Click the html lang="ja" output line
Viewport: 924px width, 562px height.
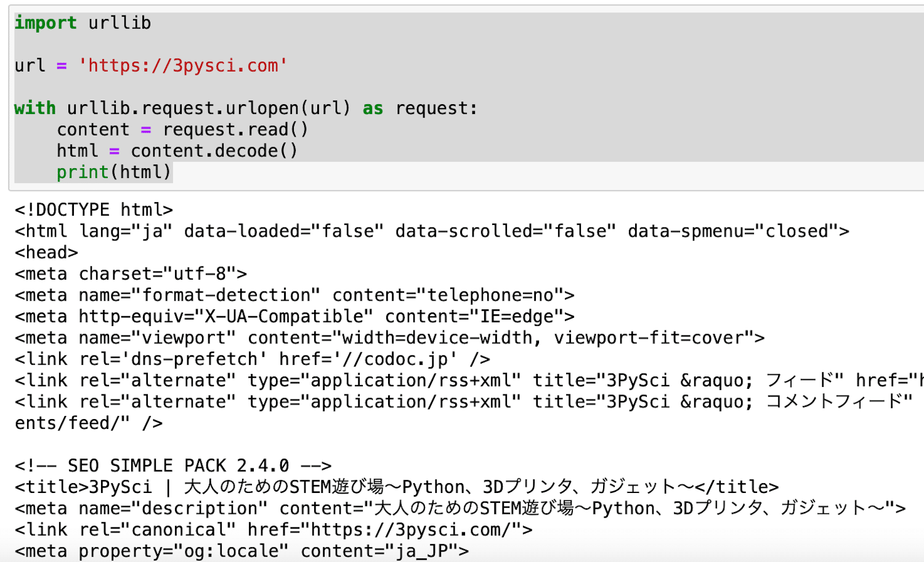point(432,231)
